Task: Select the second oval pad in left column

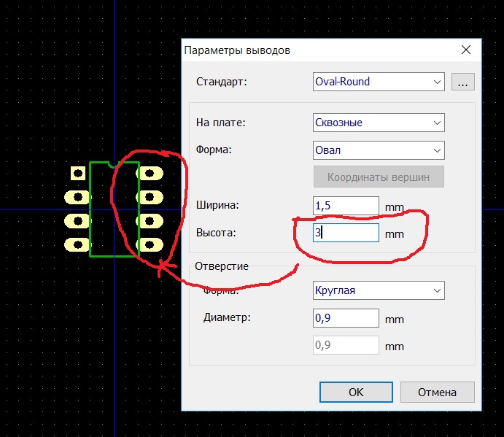Action: (77, 197)
